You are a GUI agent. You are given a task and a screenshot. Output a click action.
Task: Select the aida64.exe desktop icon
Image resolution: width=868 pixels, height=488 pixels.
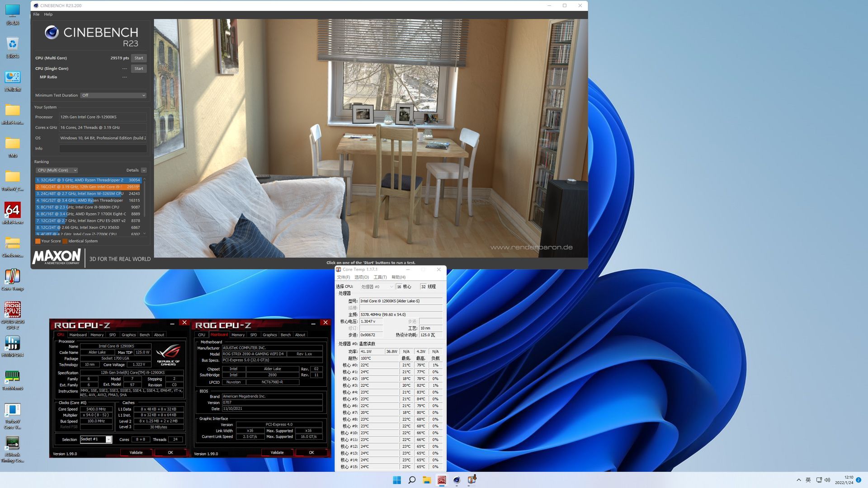[x=12, y=213]
